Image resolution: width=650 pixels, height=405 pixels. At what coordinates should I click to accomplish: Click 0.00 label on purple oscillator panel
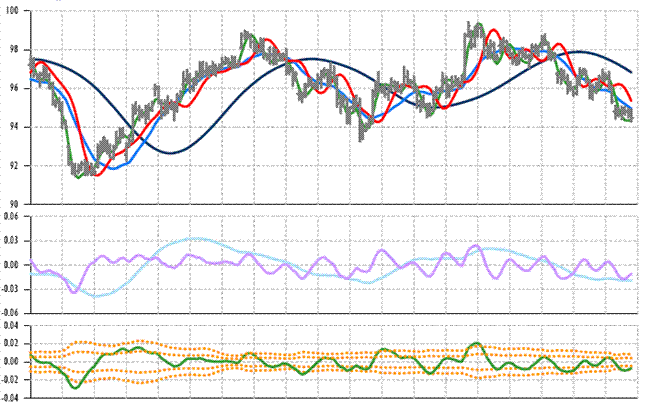12,265
